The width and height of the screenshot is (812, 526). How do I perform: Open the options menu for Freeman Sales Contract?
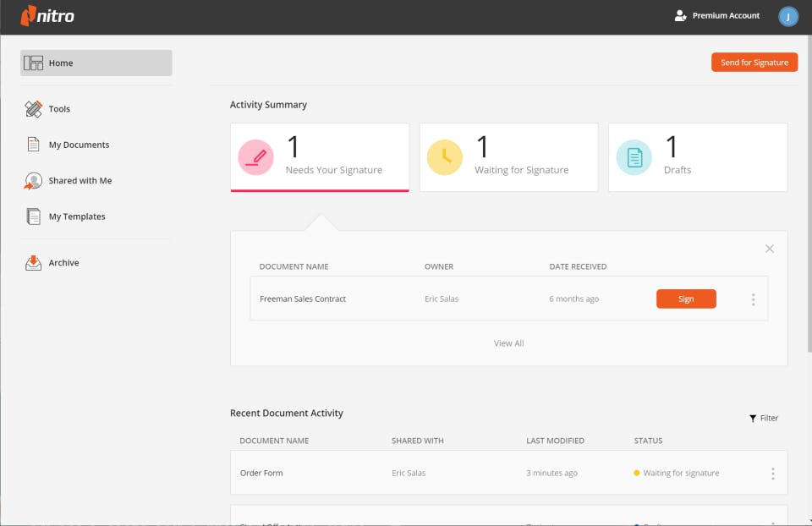[x=753, y=299]
